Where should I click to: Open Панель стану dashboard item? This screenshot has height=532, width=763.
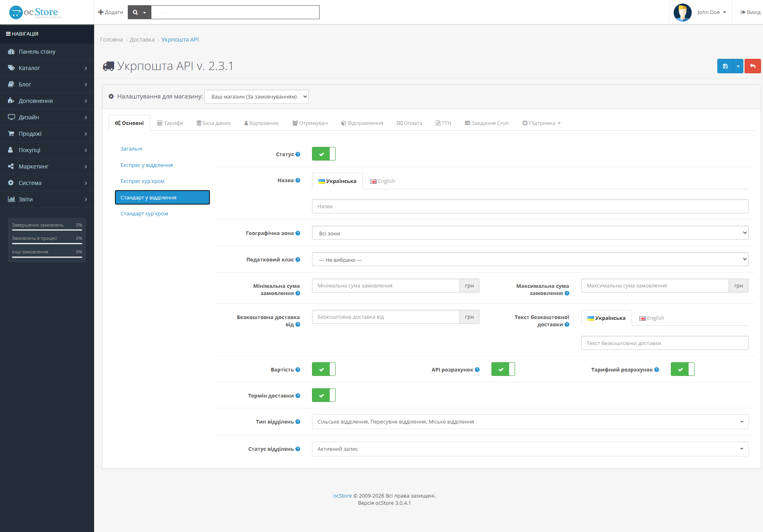coord(47,52)
